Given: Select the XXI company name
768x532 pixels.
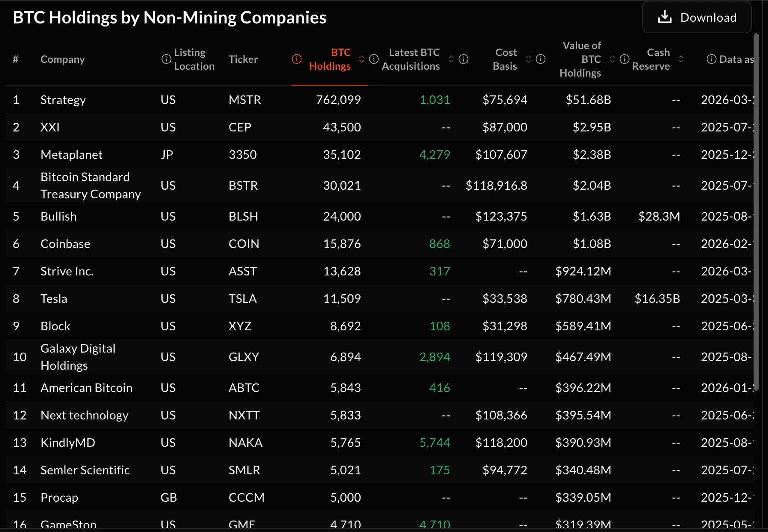Looking at the screenshot, I should tap(50, 127).
